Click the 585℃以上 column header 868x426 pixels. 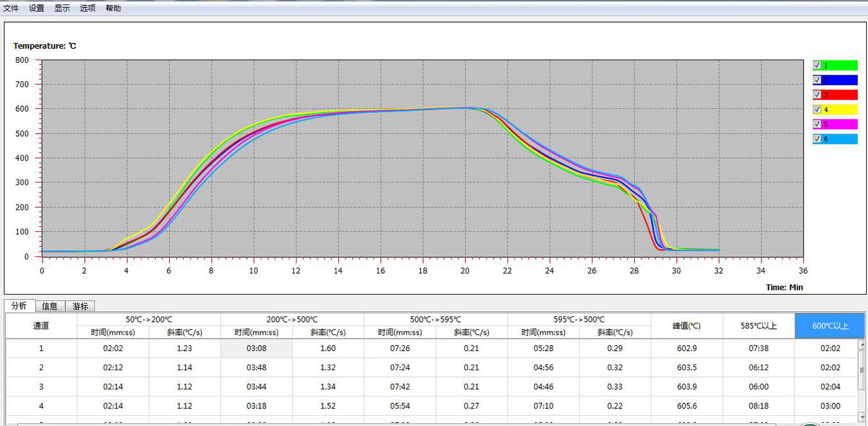coord(758,326)
